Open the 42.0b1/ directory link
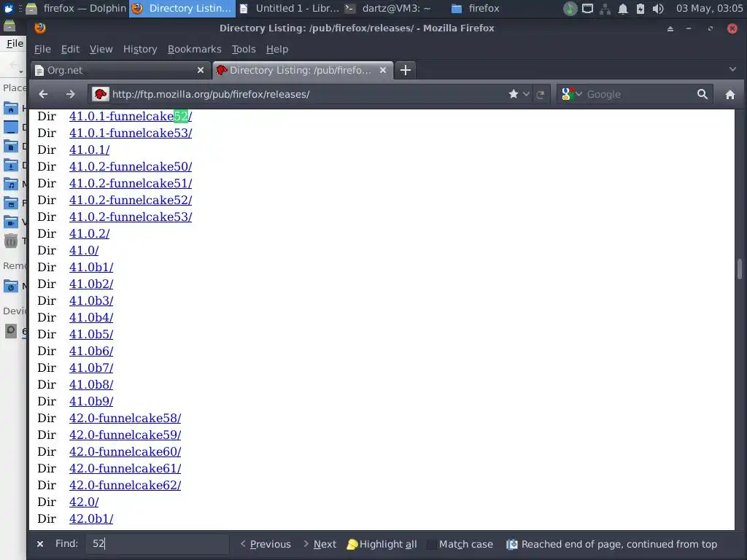This screenshot has height=560, width=747. click(91, 518)
